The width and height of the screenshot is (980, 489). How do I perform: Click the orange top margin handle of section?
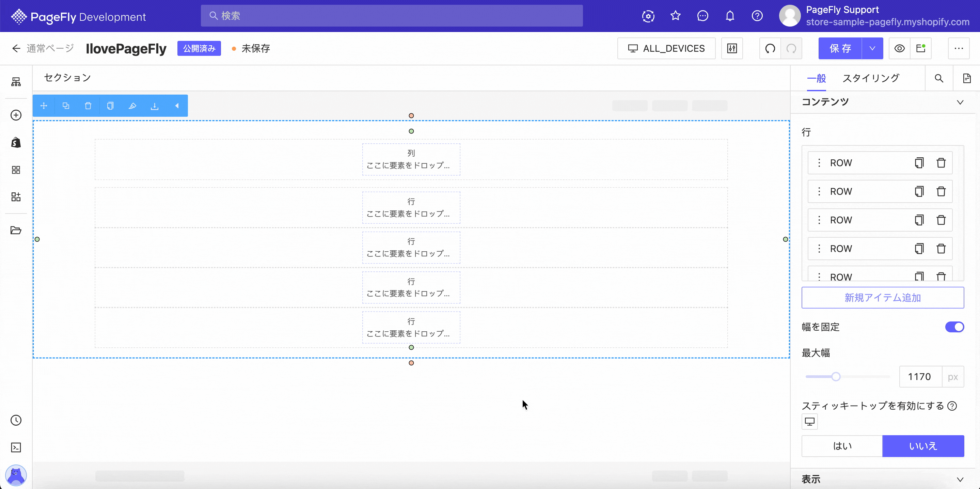411,116
